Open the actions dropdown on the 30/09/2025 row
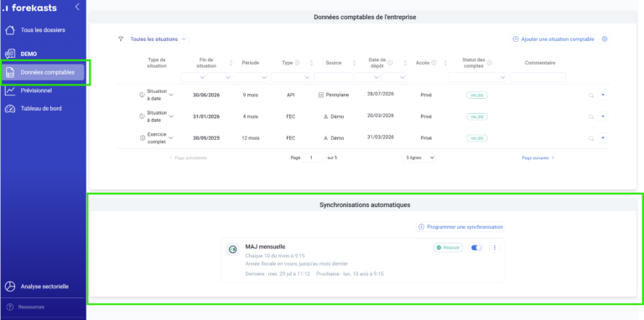The height and width of the screenshot is (320, 644). 603,138
